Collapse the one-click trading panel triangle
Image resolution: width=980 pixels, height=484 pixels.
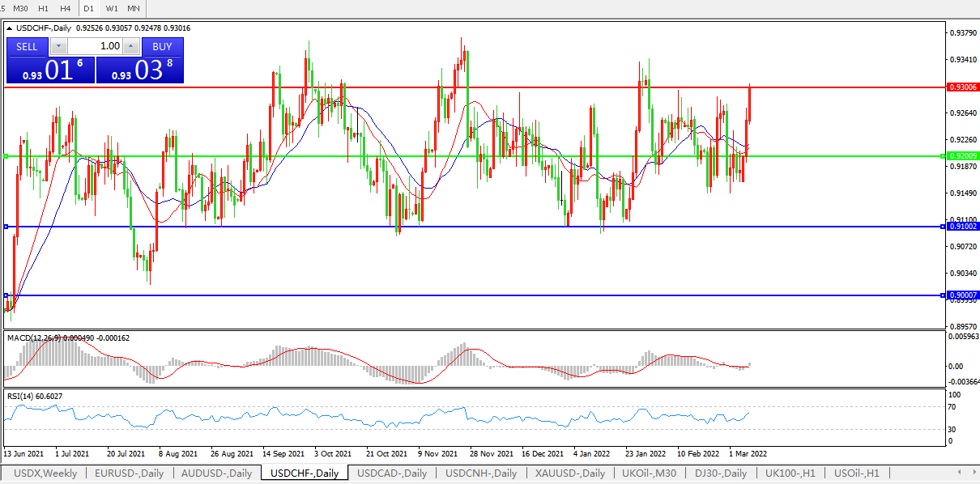tap(10, 28)
